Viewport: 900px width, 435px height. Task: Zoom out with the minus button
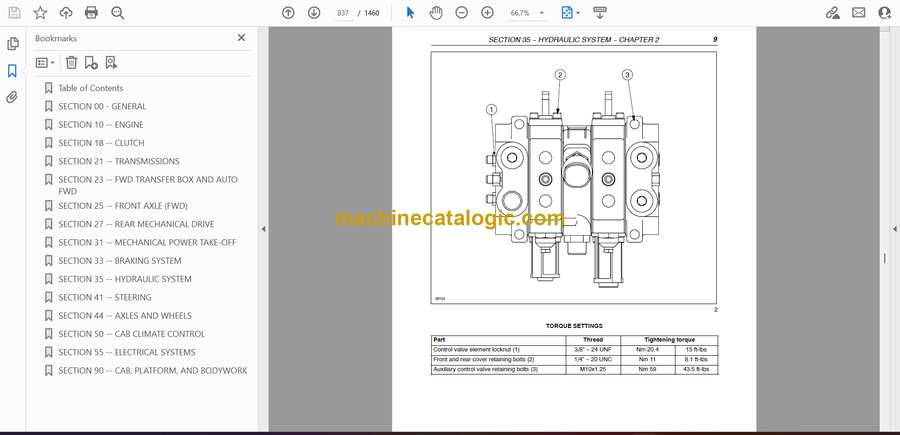[461, 13]
